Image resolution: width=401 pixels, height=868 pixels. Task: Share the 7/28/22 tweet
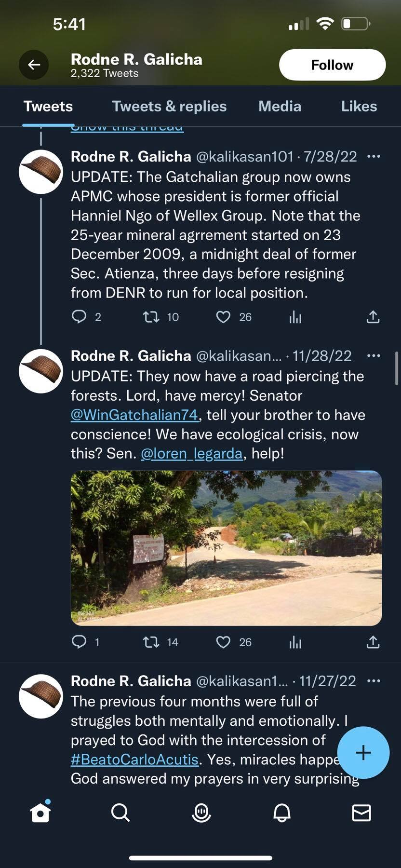tap(373, 317)
